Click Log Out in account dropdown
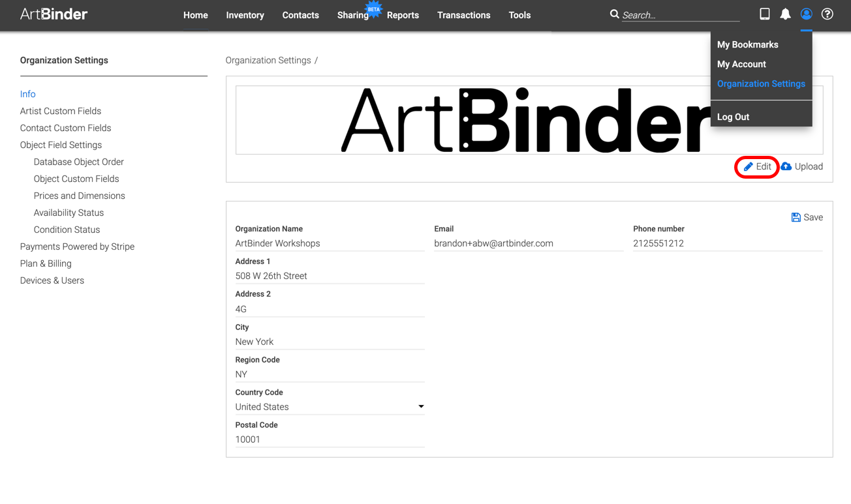Image resolution: width=851 pixels, height=504 pixels. tap(733, 117)
